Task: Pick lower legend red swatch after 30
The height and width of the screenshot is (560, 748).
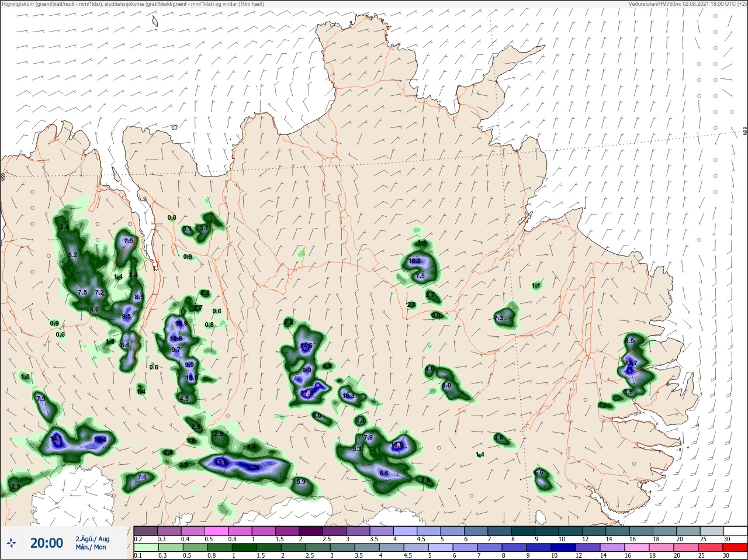Action: coord(736,548)
